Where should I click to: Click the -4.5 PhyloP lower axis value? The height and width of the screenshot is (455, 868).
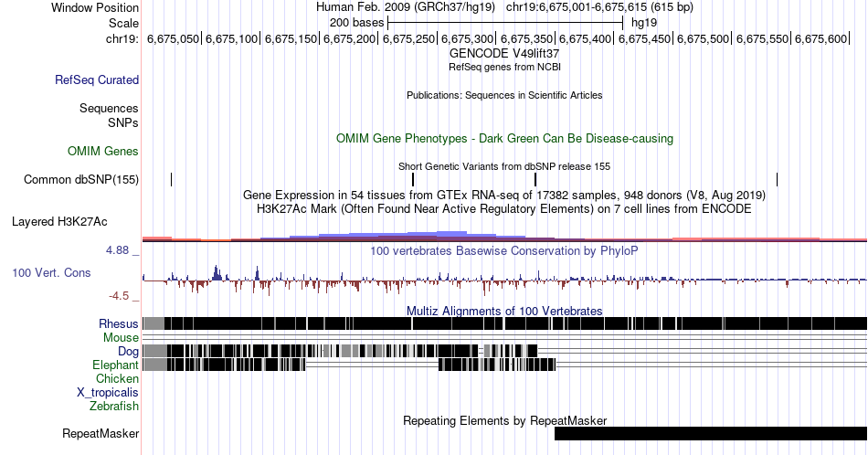[119, 296]
